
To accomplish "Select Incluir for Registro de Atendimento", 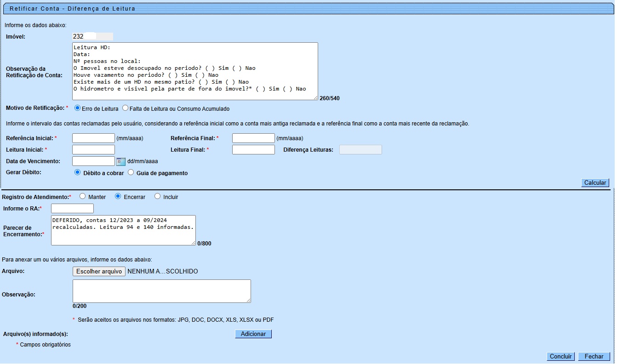I will click(158, 196).
